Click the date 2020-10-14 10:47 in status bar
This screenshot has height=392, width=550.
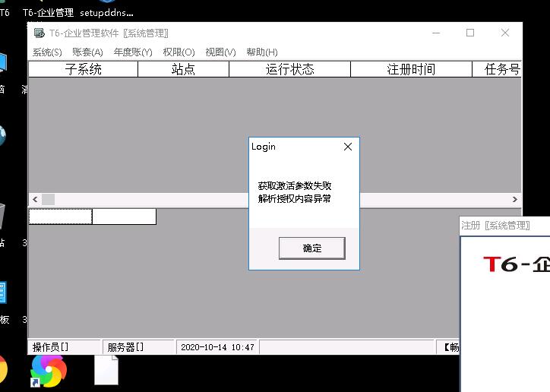click(x=217, y=347)
